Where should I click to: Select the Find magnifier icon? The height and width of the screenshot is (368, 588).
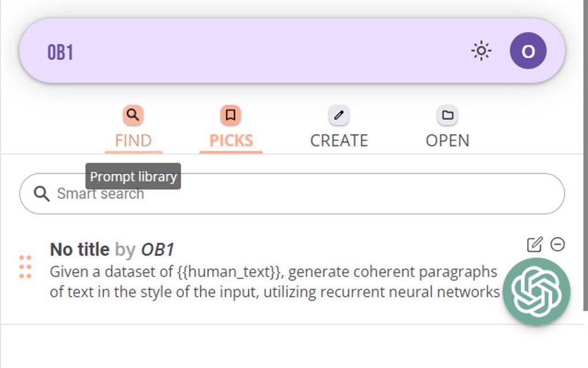coord(133,115)
